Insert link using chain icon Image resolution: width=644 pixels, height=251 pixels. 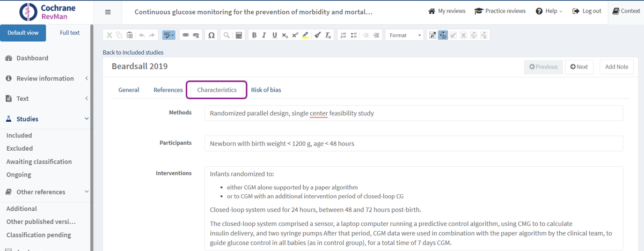[x=186, y=35]
